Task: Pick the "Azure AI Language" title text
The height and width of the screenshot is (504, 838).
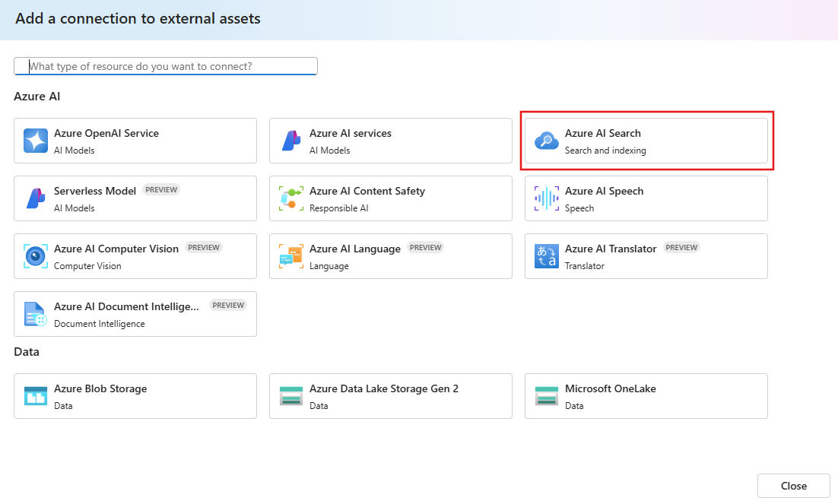Action: click(355, 249)
